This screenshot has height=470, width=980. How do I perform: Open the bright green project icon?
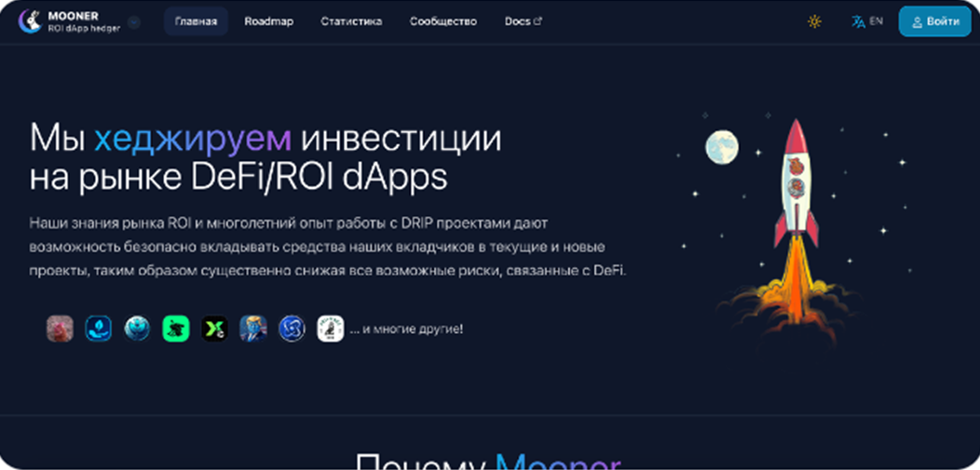click(x=176, y=329)
